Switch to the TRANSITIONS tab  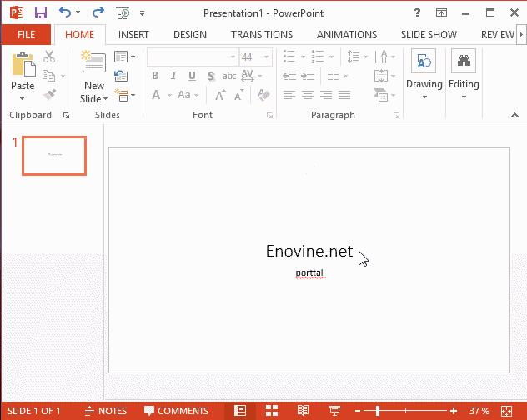tap(261, 35)
